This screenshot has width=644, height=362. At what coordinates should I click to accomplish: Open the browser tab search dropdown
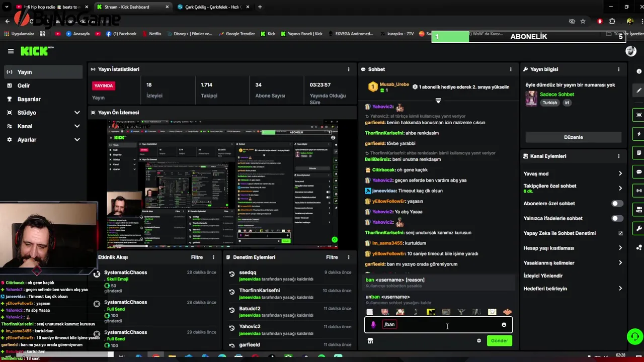coord(7,7)
